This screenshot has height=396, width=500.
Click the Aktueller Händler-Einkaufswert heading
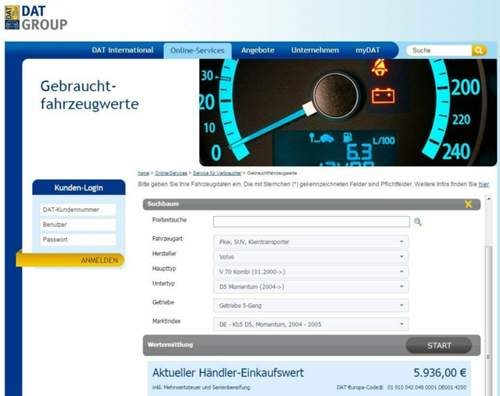click(x=228, y=373)
